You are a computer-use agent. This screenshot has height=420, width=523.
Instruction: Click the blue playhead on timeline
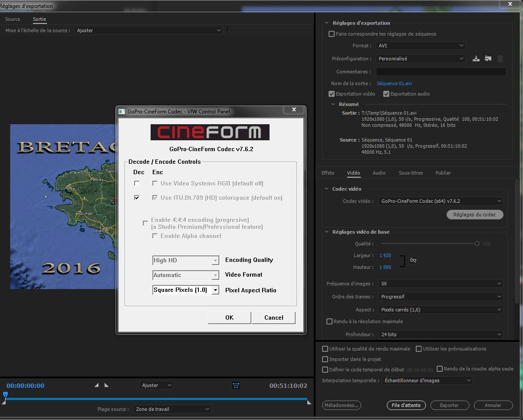pos(5,395)
